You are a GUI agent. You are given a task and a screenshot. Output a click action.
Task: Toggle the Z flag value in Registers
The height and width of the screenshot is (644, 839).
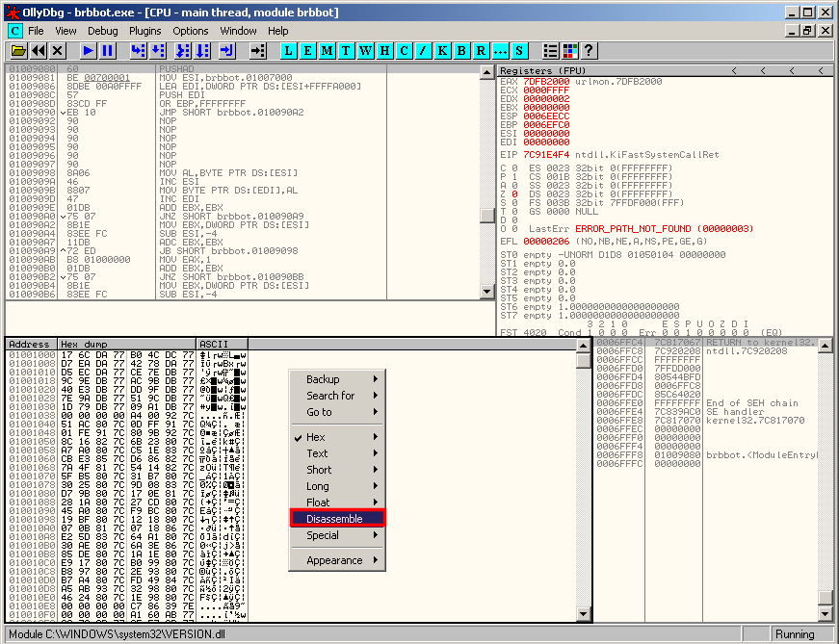513,193
